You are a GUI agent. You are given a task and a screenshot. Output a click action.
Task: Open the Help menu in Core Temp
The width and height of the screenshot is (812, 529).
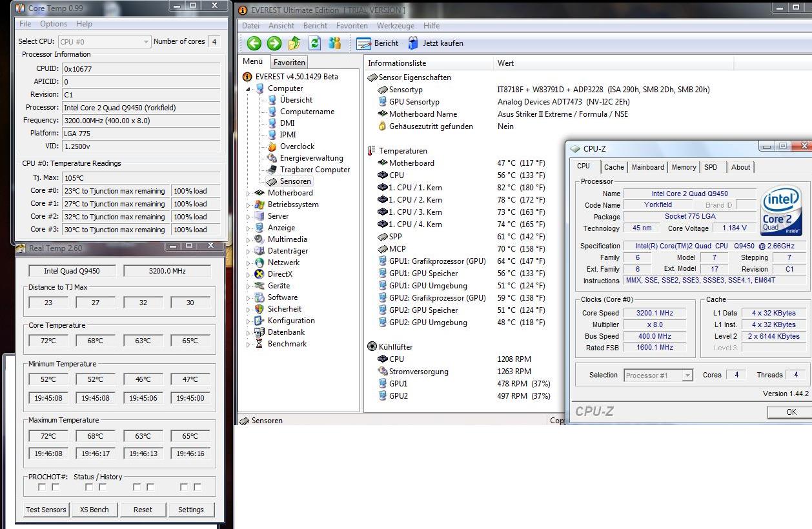click(x=84, y=24)
